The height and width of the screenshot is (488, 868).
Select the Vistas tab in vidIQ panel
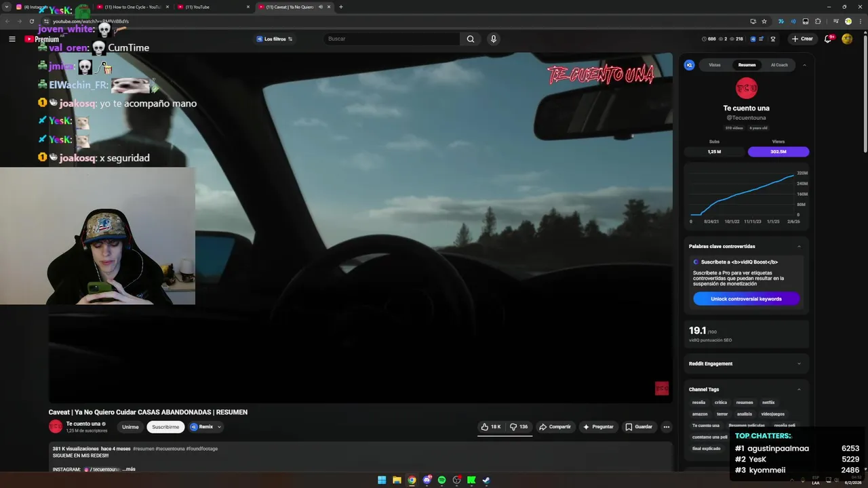715,65
